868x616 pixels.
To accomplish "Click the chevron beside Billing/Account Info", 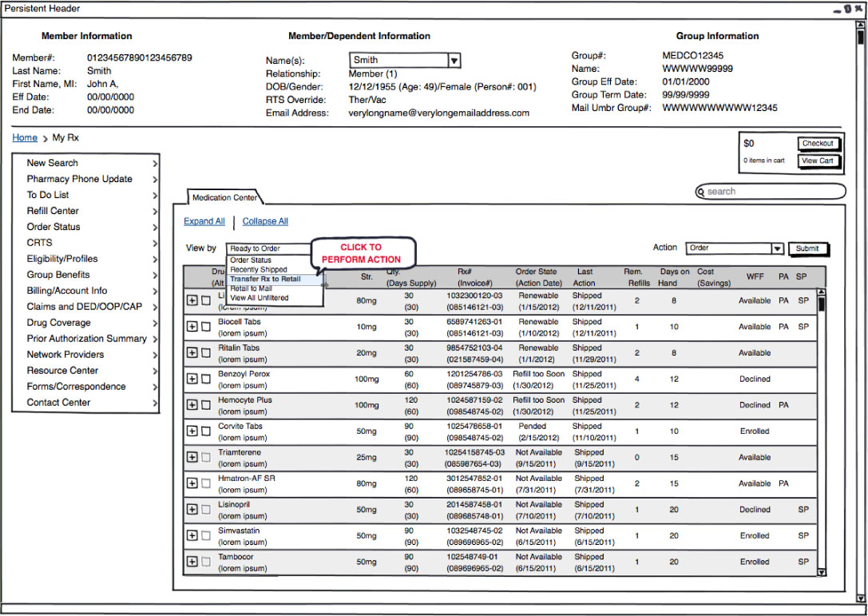I will (154, 292).
